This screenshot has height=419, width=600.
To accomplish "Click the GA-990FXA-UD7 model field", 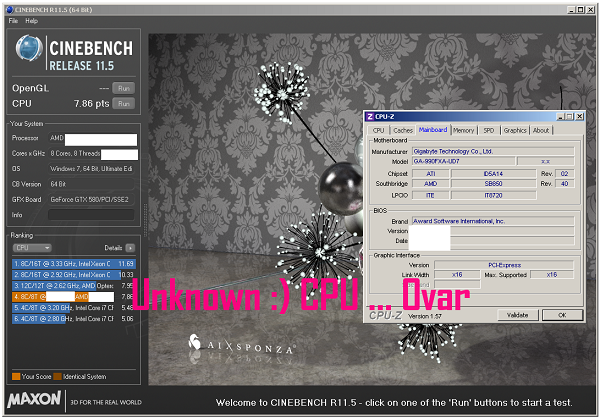I will tap(464, 161).
